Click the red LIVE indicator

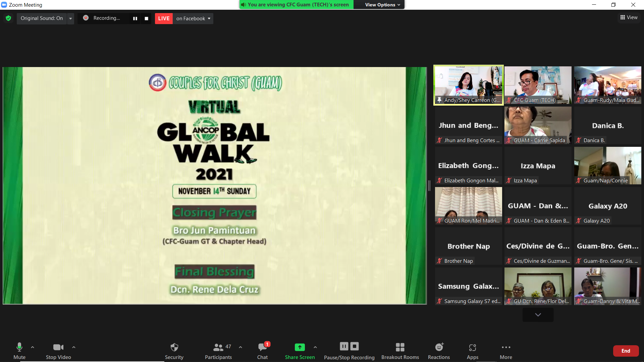click(x=164, y=18)
